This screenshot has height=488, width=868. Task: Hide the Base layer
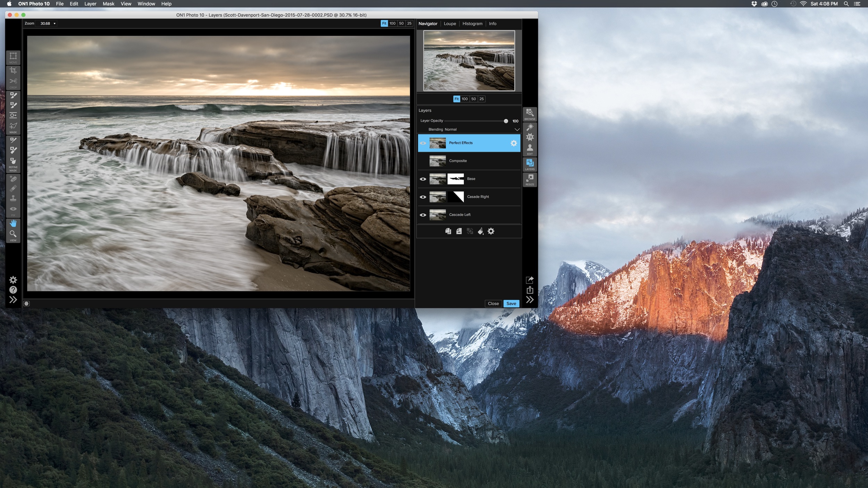coord(423,179)
